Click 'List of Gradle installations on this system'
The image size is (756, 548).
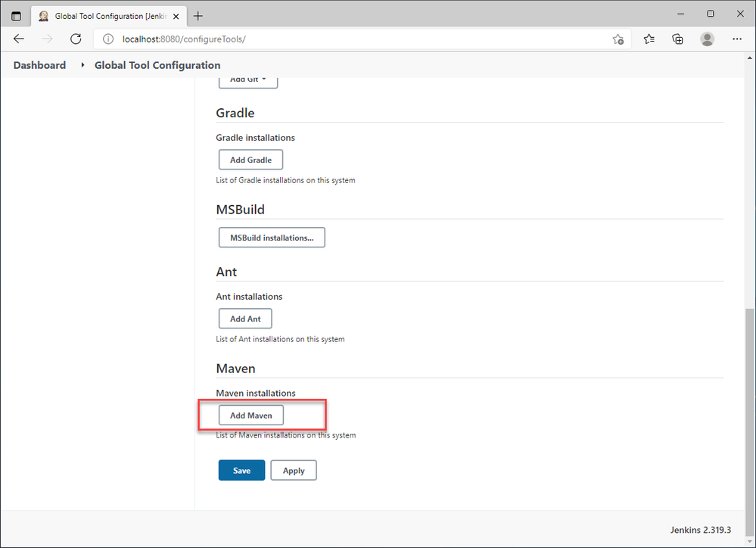pos(285,180)
